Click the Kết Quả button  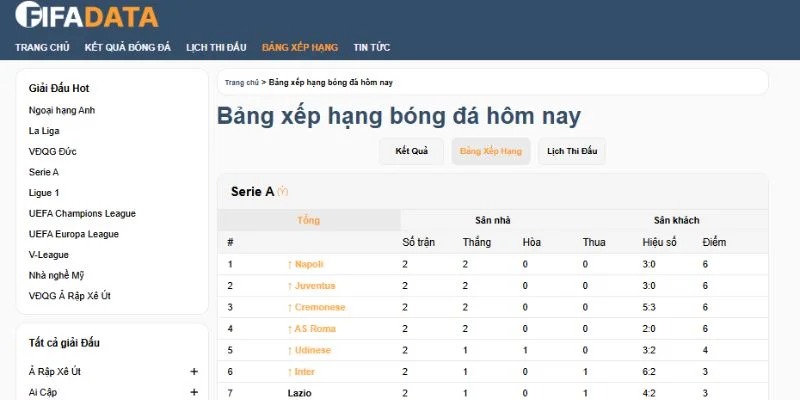coord(412,151)
